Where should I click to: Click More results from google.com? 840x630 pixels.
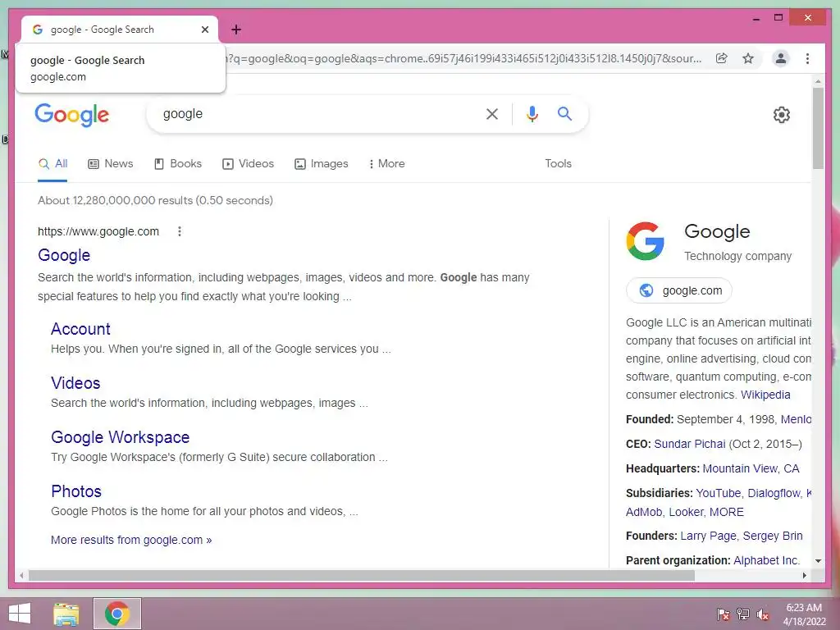pyautogui.click(x=131, y=540)
